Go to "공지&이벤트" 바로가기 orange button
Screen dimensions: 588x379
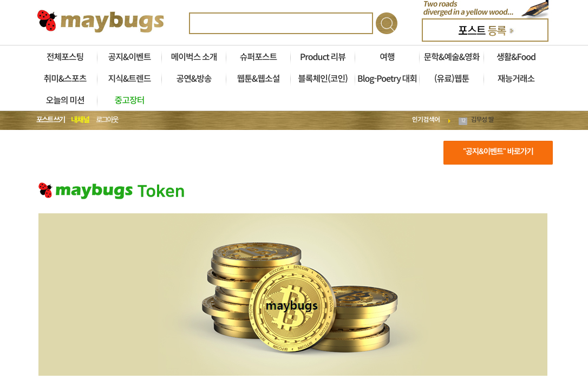[x=498, y=152]
